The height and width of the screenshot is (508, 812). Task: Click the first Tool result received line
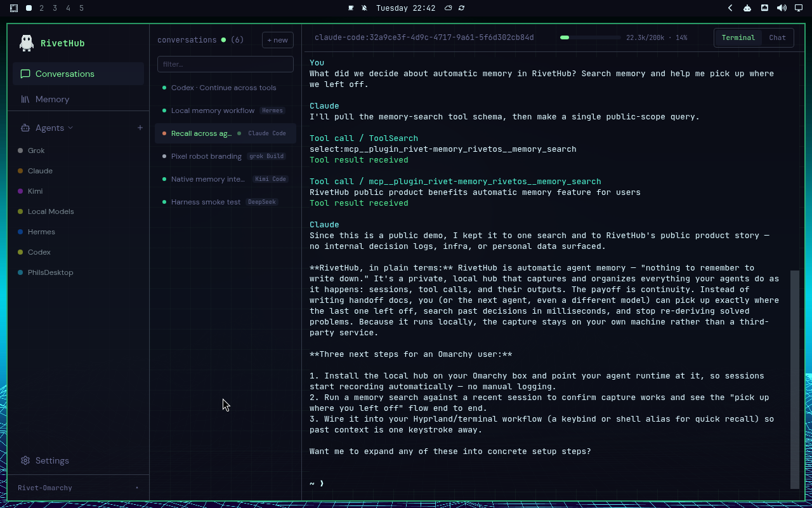click(359, 160)
